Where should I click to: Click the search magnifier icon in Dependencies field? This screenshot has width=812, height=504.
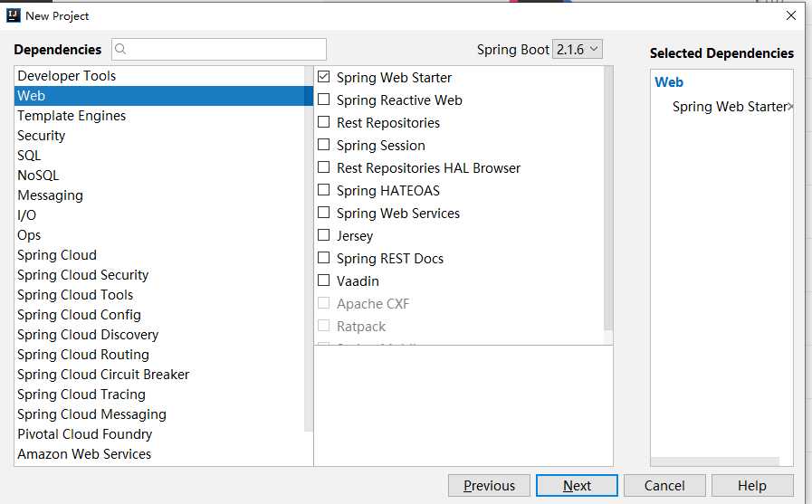pyautogui.click(x=120, y=49)
